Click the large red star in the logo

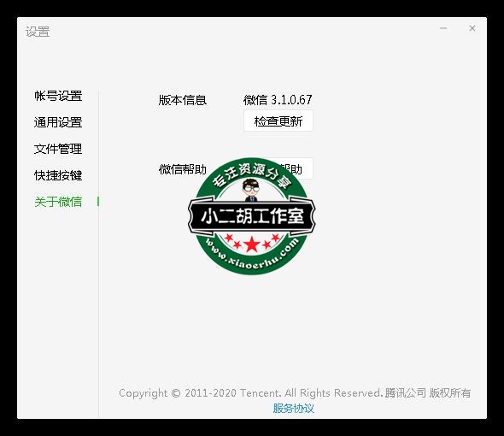coord(252,245)
